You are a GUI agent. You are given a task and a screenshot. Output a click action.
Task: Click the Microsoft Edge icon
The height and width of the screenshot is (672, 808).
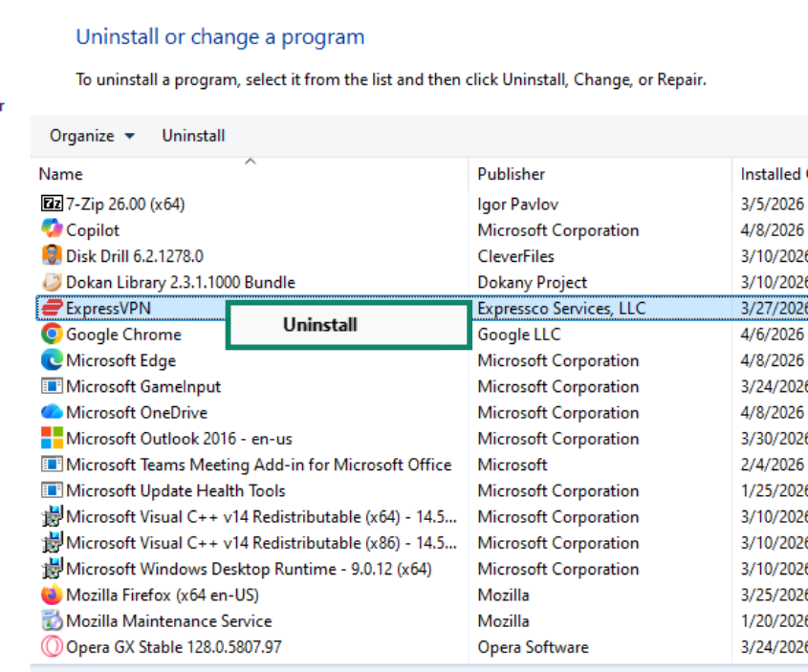click(x=52, y=360)
